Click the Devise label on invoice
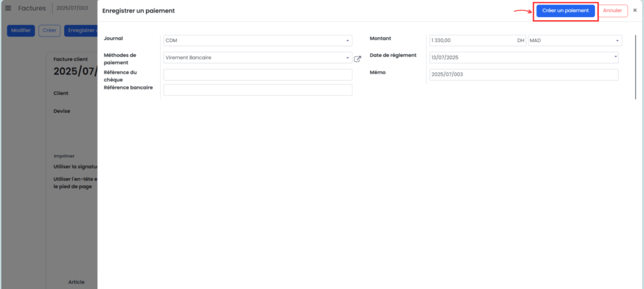 tap(62, 111)
